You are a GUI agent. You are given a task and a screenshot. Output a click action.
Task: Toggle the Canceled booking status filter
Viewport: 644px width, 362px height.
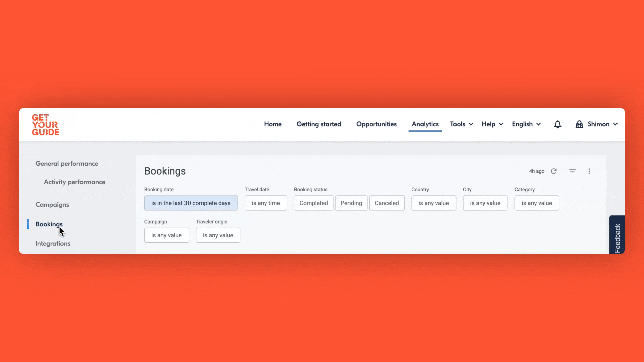(x=387, y=203)
